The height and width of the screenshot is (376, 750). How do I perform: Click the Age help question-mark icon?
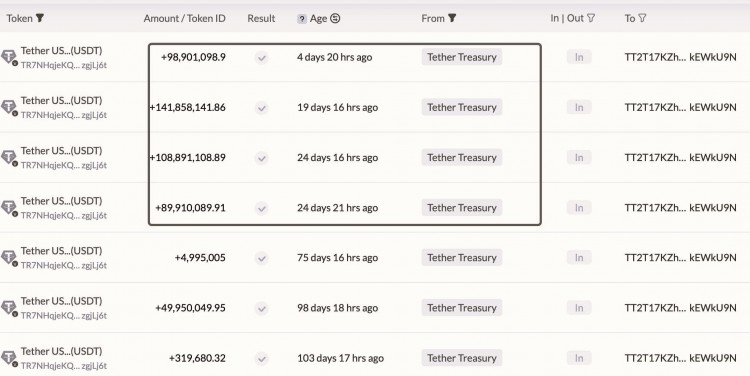[x=302, y=19]
